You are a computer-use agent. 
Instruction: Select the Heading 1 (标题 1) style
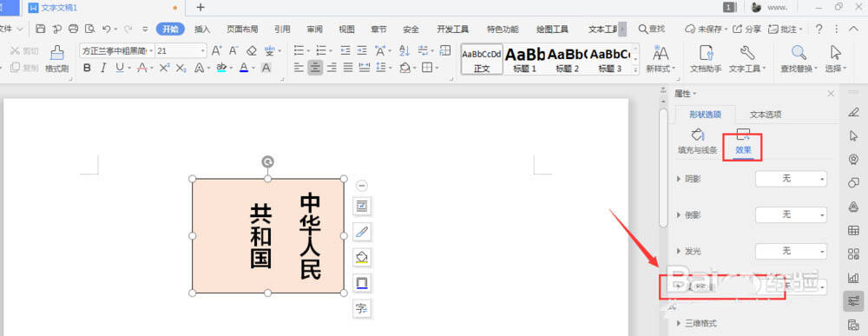pos(525,59)
